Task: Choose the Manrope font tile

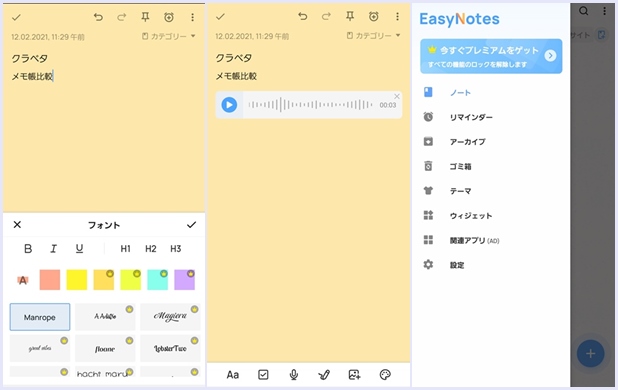Action: [x=40, y=317]
